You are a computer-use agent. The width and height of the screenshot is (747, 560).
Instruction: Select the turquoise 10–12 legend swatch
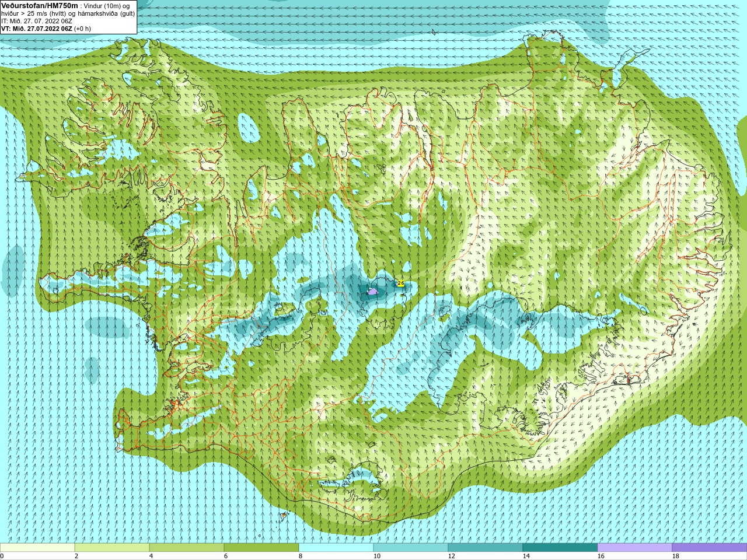click(411, 548)
